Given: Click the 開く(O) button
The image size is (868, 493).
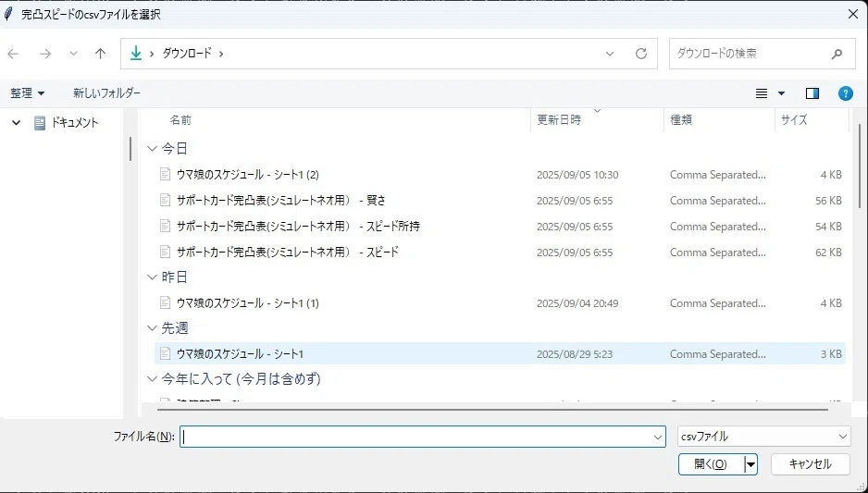Looking at the screenshot, I should (712, 464).
